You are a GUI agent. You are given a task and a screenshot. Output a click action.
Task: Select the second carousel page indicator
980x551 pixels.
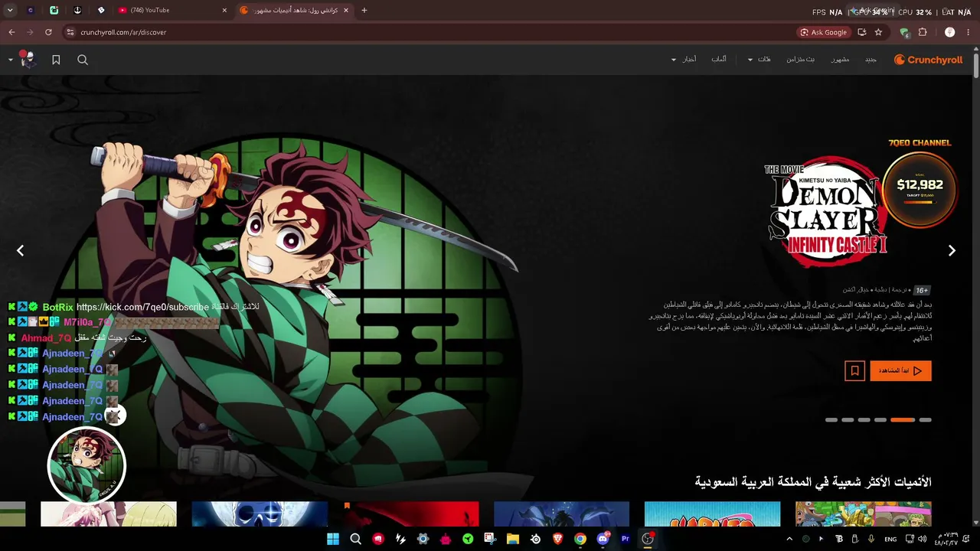click(848, 420)
